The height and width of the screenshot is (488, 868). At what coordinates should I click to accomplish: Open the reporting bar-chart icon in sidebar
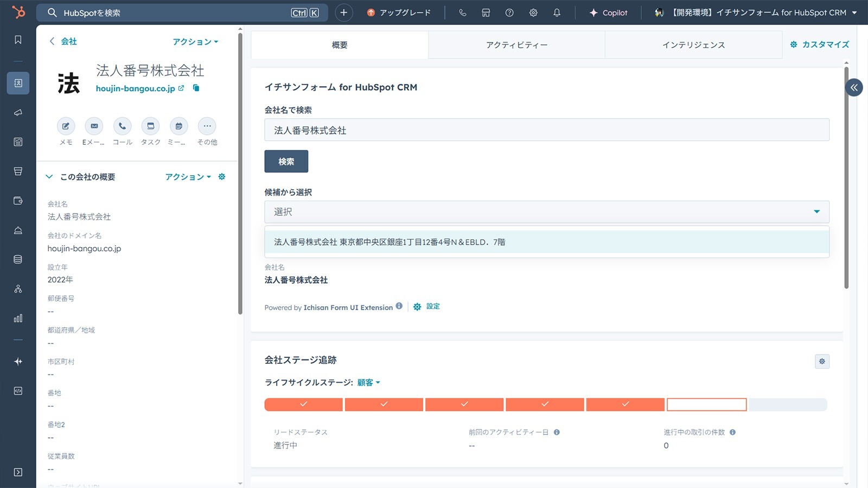pos(18,318)
